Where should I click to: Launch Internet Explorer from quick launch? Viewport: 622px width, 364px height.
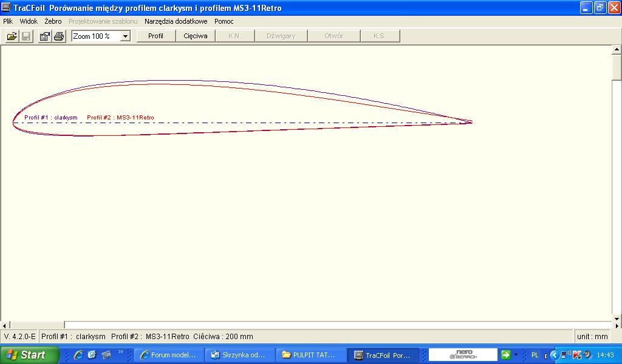click(78, 355)
